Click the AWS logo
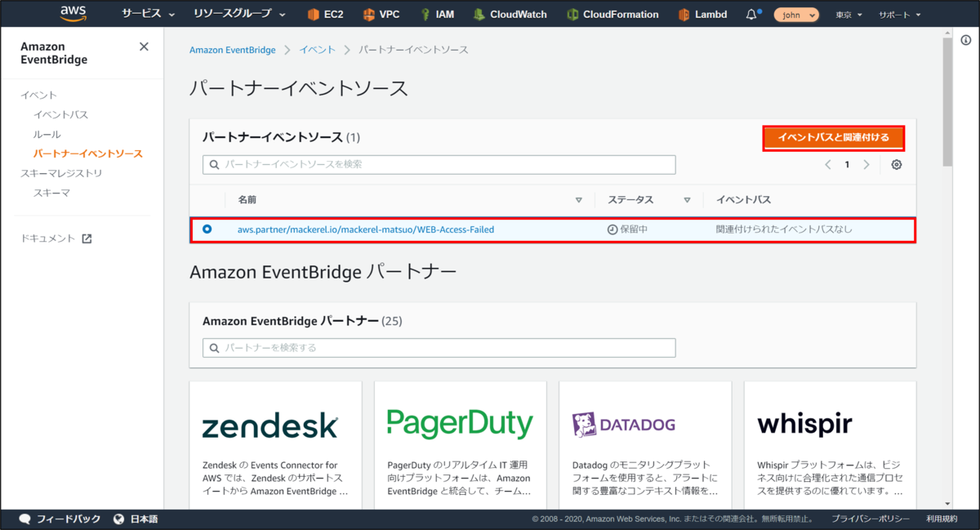This screenshot has width=980, height=530. (x=73, y=14)
